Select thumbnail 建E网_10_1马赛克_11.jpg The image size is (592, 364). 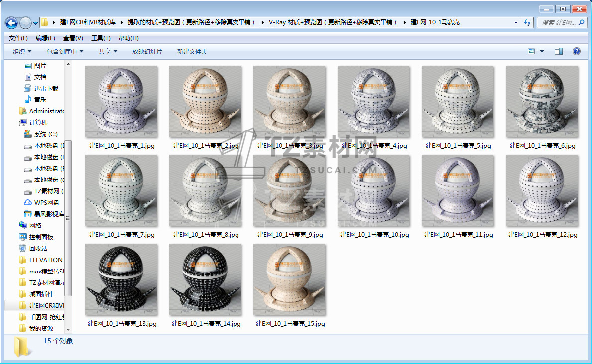point(459,191)
